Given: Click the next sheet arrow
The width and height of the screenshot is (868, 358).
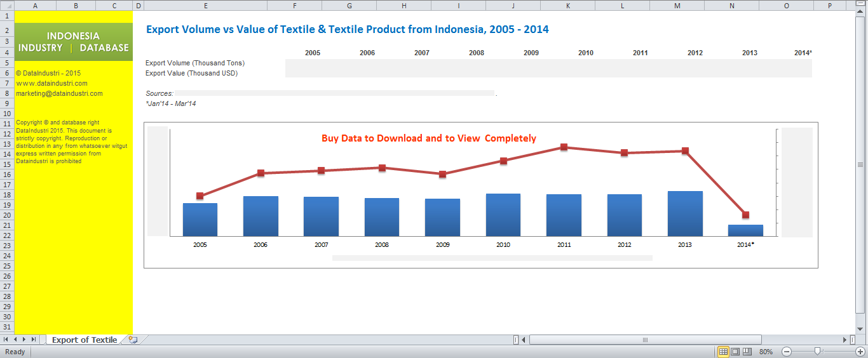Looking at the screenshot, I should (24, 340).
